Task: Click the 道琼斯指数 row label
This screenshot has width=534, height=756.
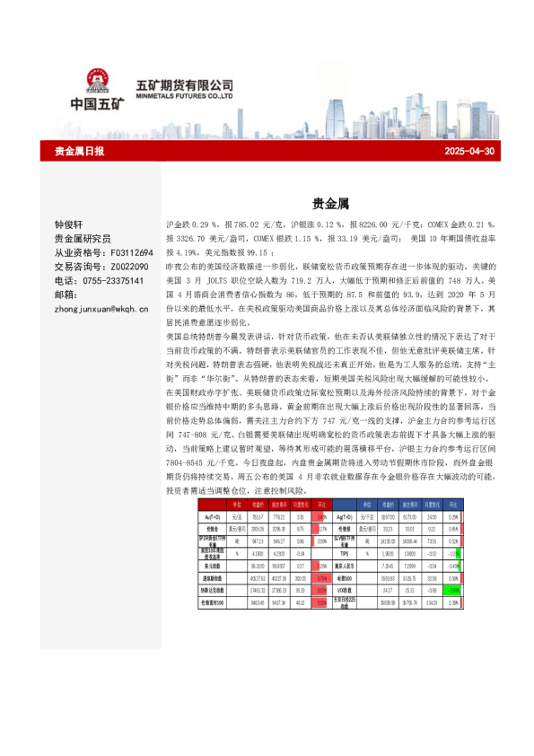Action: [x=212, y=578]
